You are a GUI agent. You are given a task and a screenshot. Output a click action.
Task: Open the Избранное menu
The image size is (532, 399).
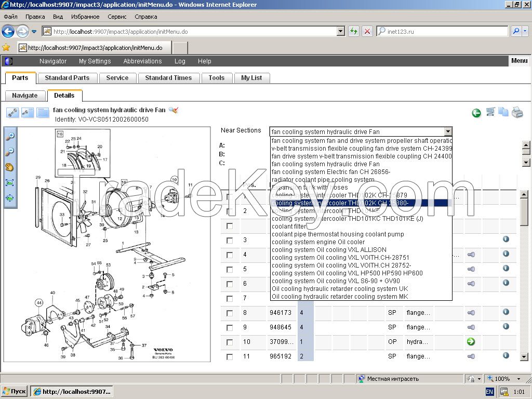pos(85,17)
